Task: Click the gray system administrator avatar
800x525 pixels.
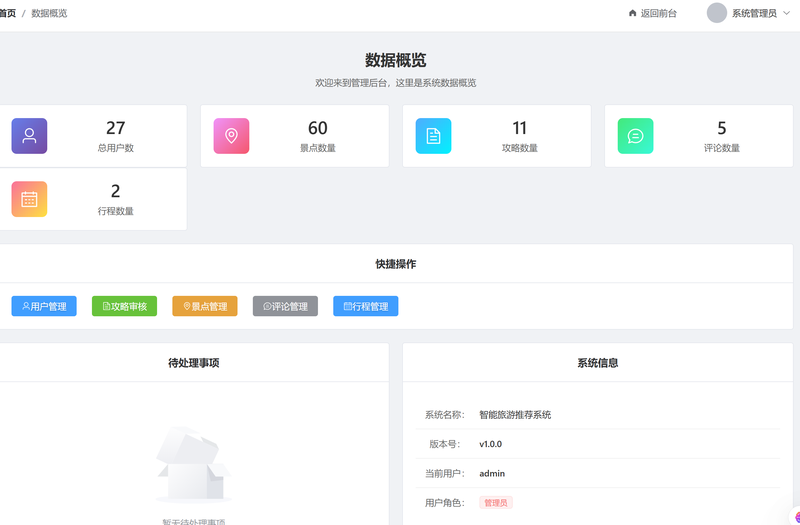Action: click(716, 13)
